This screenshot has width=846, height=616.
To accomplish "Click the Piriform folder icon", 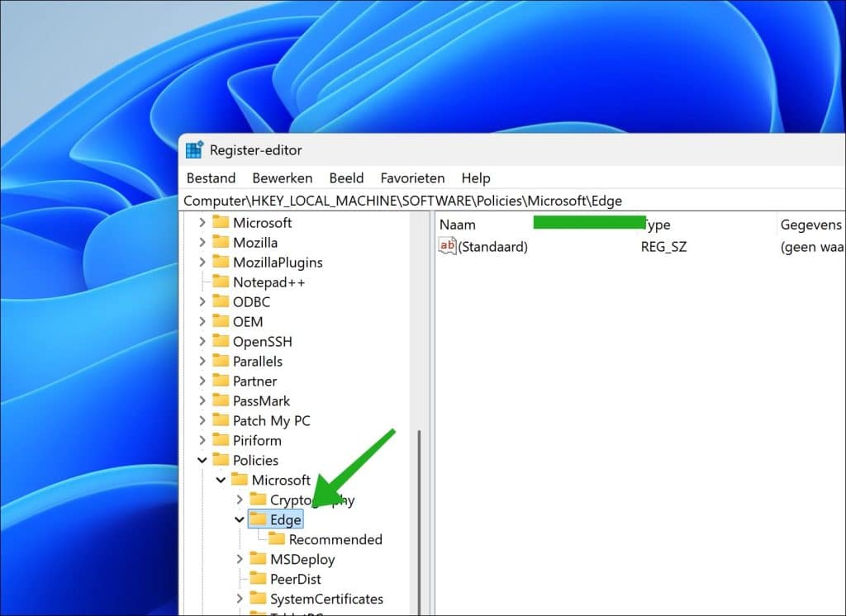I will 221,439.
